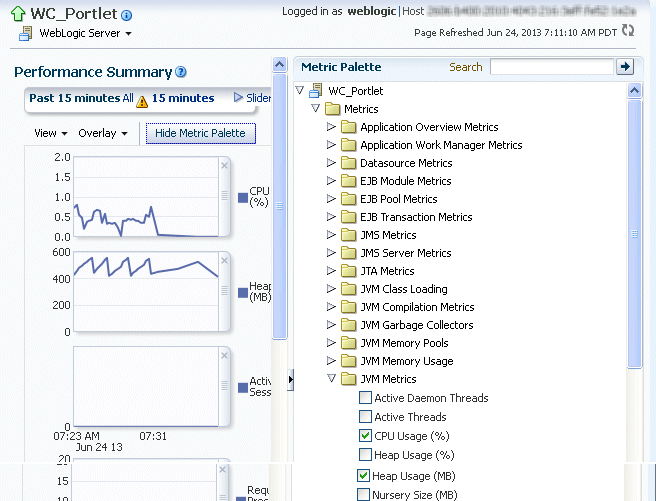Select JVM Compilation Metrics tree item

417,307
